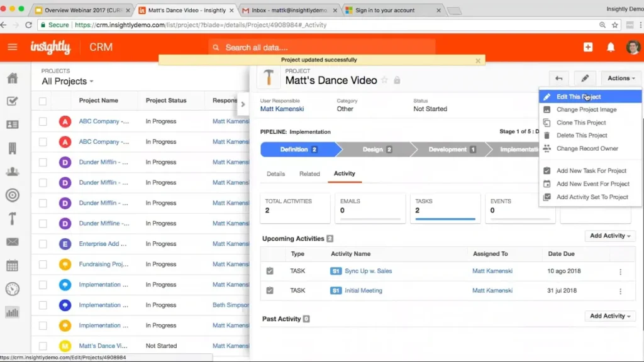Open the hamburger navigation menu
Screen dimensions: 644x362
point(12,47)
